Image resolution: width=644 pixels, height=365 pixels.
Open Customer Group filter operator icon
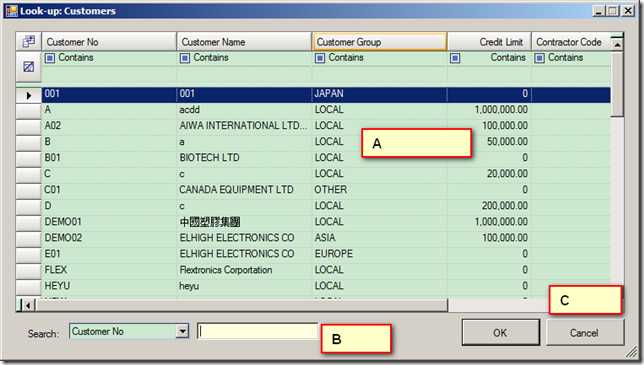click(x=320, y=58)
